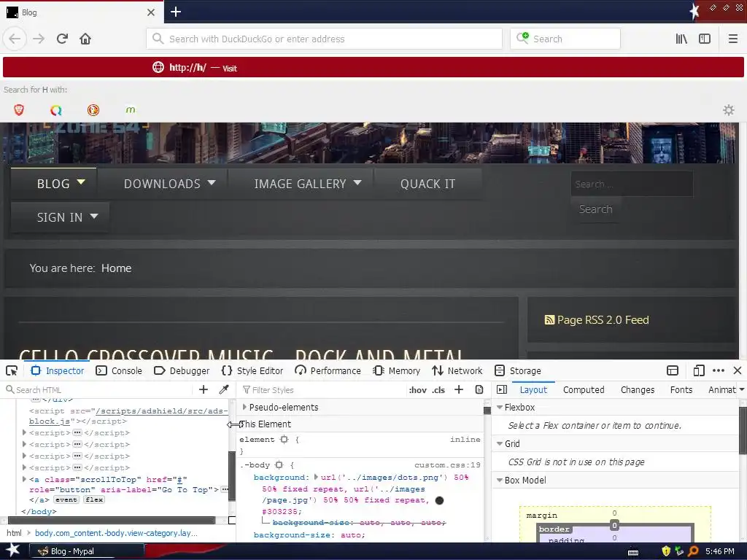This screenshot has height=560, width=747.
Task: Pick an element from the page
Action: (12, 370)
